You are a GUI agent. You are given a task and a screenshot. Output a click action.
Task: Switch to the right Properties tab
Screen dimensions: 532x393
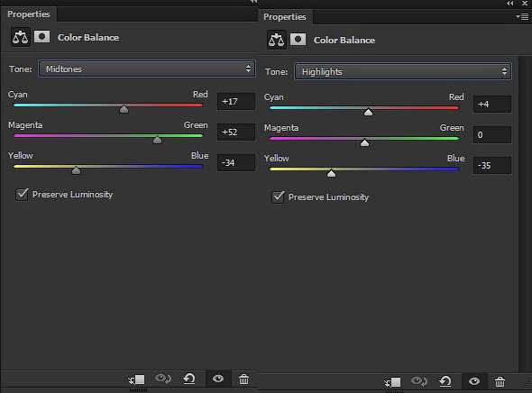(285, 17)
